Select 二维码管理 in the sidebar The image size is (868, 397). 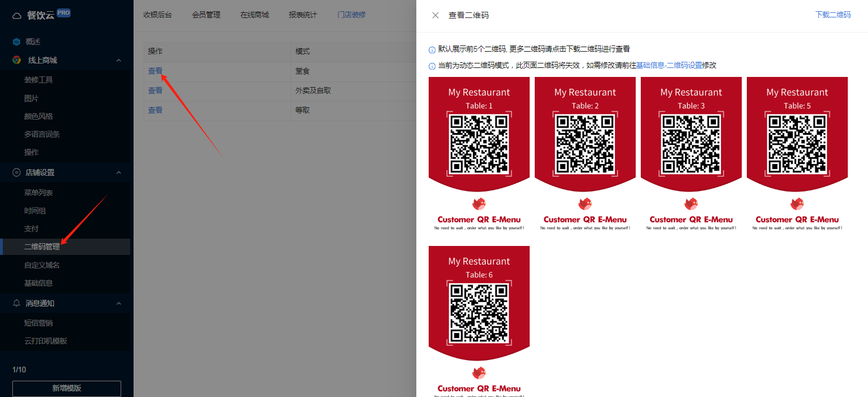(66, 247)
